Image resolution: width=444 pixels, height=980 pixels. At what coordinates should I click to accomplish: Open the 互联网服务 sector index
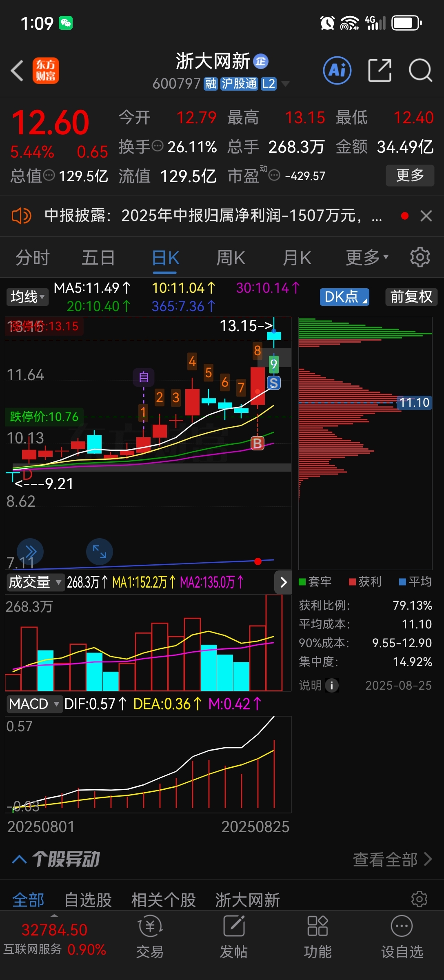click(55, 939)
